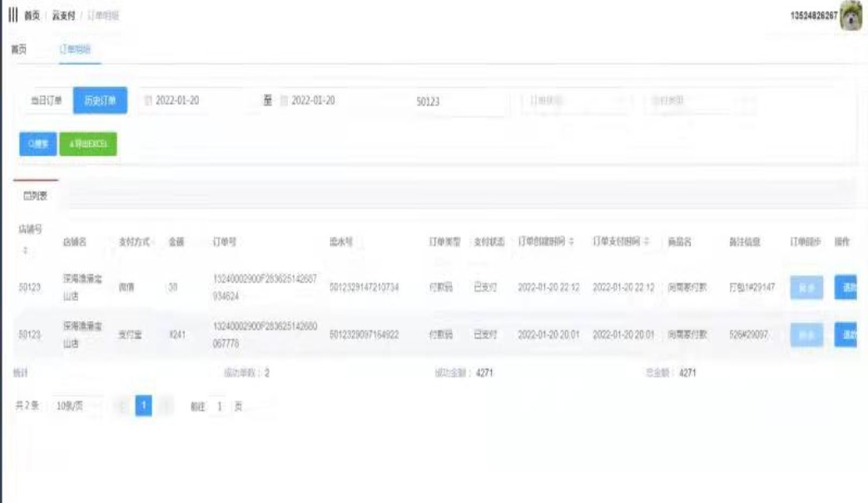Click the sidebar menu toggle icon
Viewport: 868px width, 503px height.
coord(12,16)
